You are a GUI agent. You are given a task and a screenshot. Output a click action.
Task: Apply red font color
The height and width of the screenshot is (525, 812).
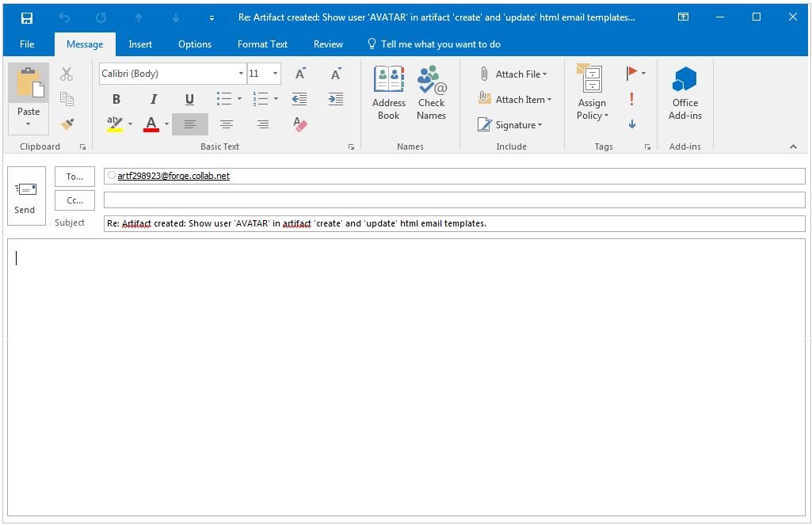pyautogui.click(x=151, y=124)
